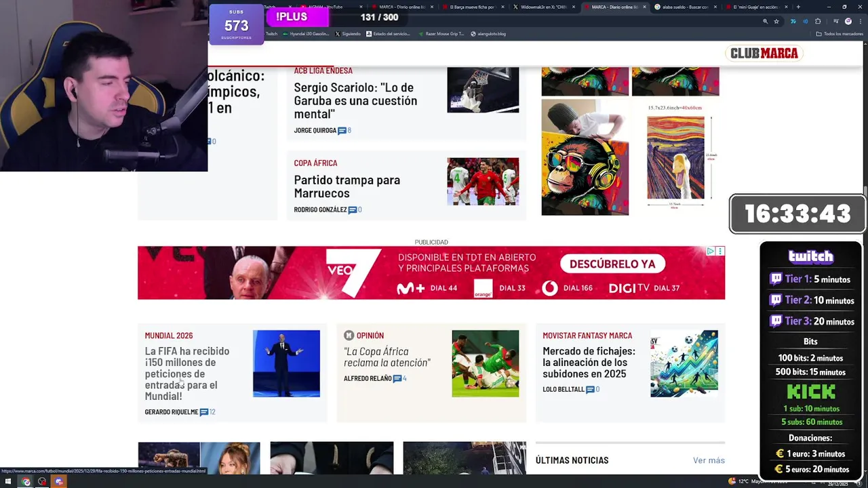Click the fantasy market chart thumbnail

[x=684, y=363]
